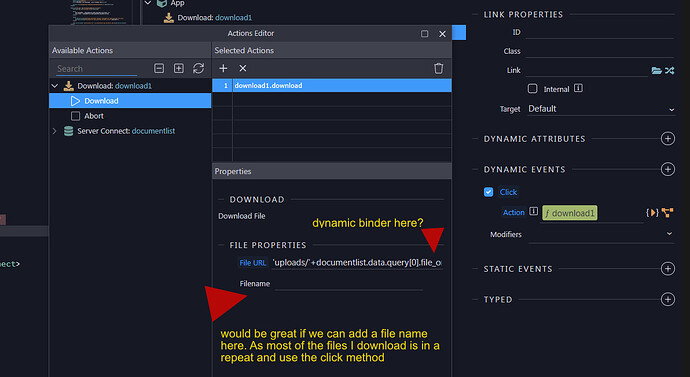690x377 pixels.
Task: Add a new Dynamic Attribute
Action: (x=668, y=139)
